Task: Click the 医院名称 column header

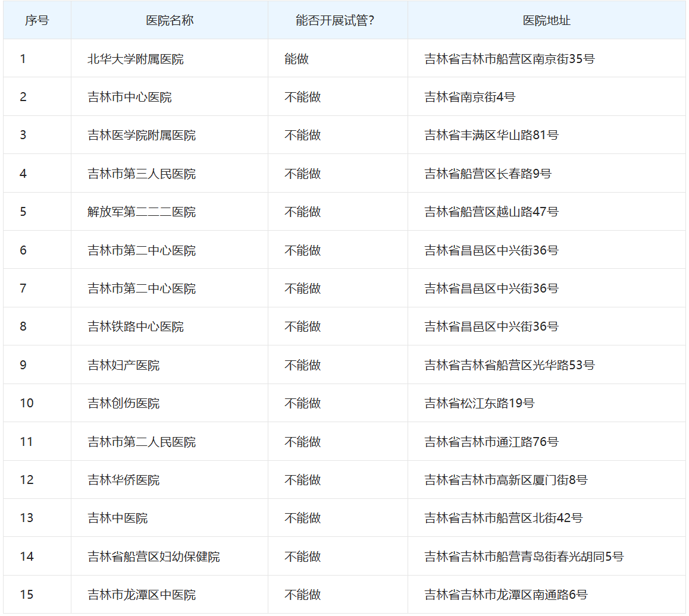Action: (x=170, y=21)
